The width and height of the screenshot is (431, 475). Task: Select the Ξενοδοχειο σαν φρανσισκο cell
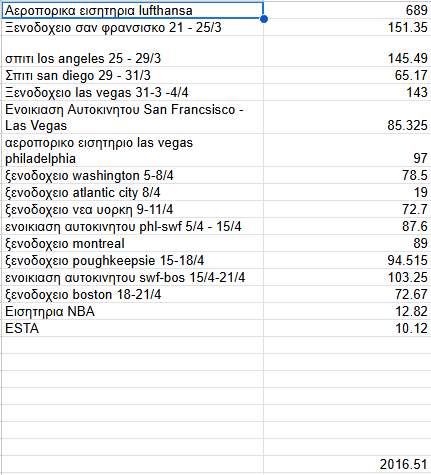(133, 27)
